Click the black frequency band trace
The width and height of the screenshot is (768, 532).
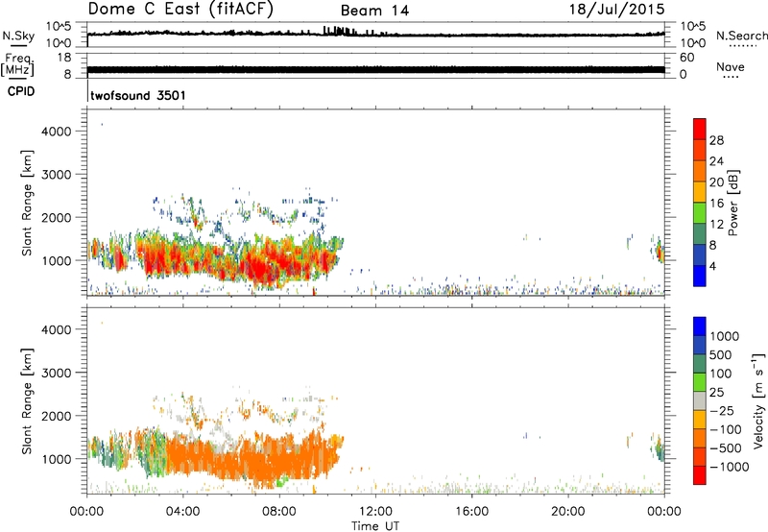point(375,69)
